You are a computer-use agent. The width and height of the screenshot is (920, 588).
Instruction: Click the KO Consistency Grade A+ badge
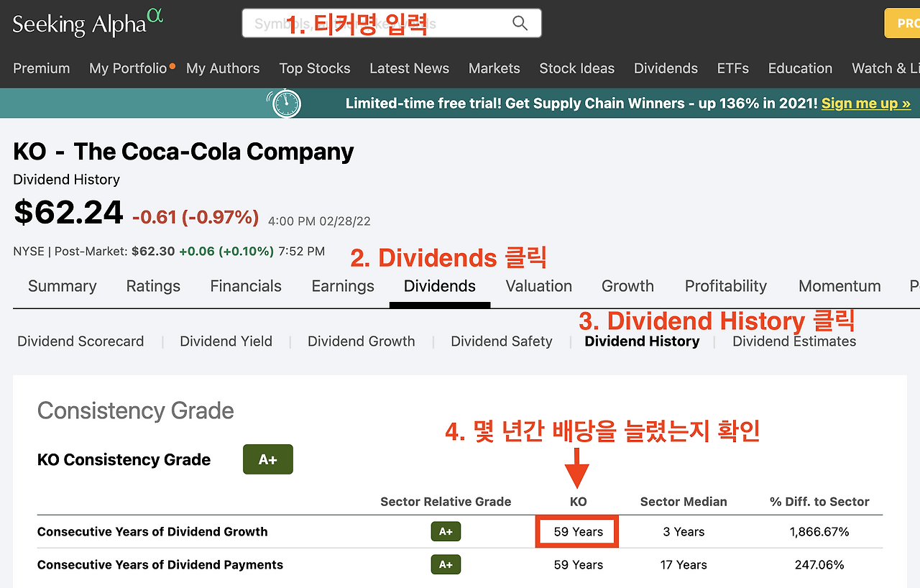pos(268,459)
